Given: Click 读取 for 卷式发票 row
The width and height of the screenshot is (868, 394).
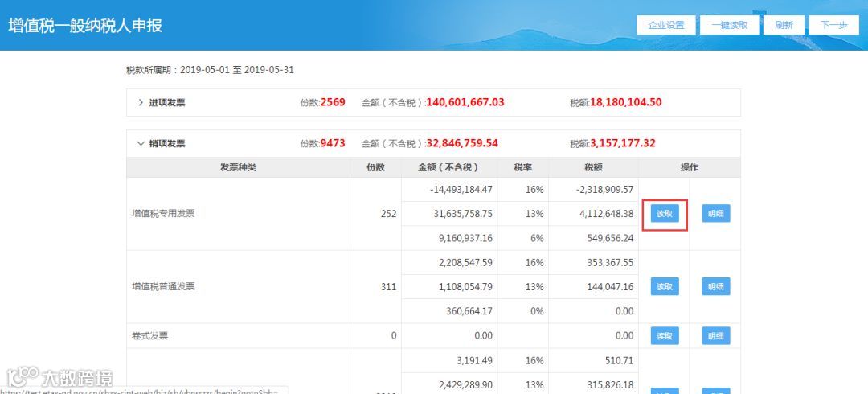Looking at the screenshot, I should click(x=665, y=336).
